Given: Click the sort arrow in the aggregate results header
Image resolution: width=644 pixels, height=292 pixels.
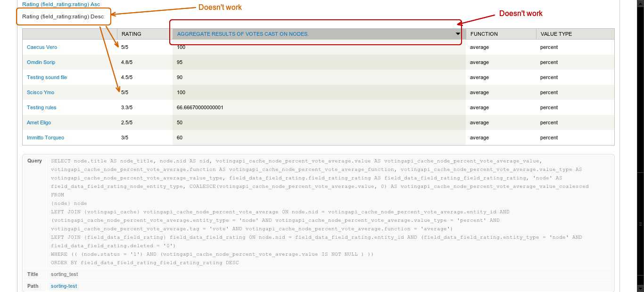Looking at the screenshot, I should point(458,34).
